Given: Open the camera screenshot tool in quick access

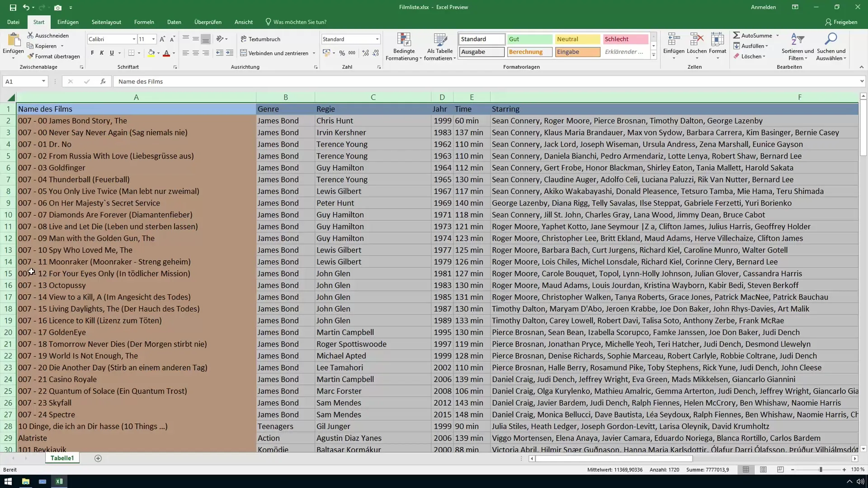Looking at the screenshot, I should click(x=58, y=7).
